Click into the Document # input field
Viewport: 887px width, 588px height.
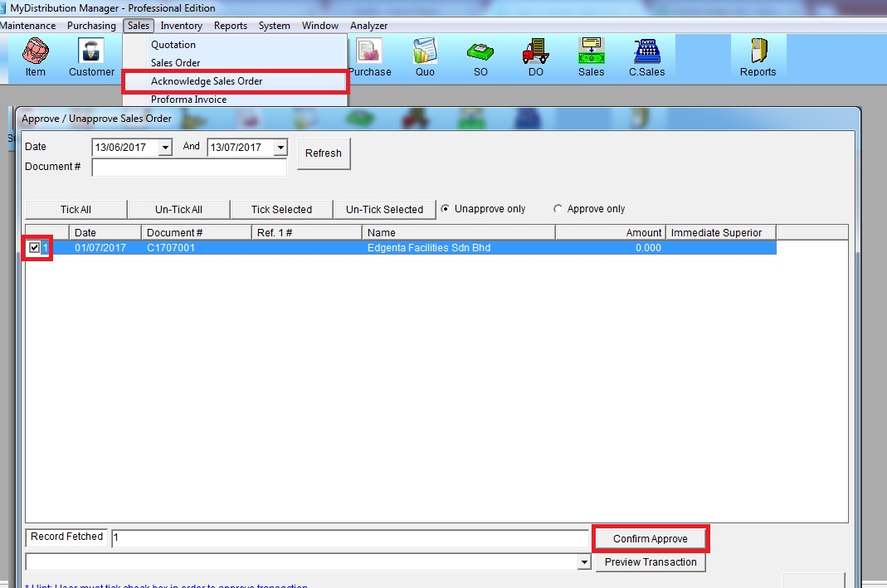click(x=188, y=168)
